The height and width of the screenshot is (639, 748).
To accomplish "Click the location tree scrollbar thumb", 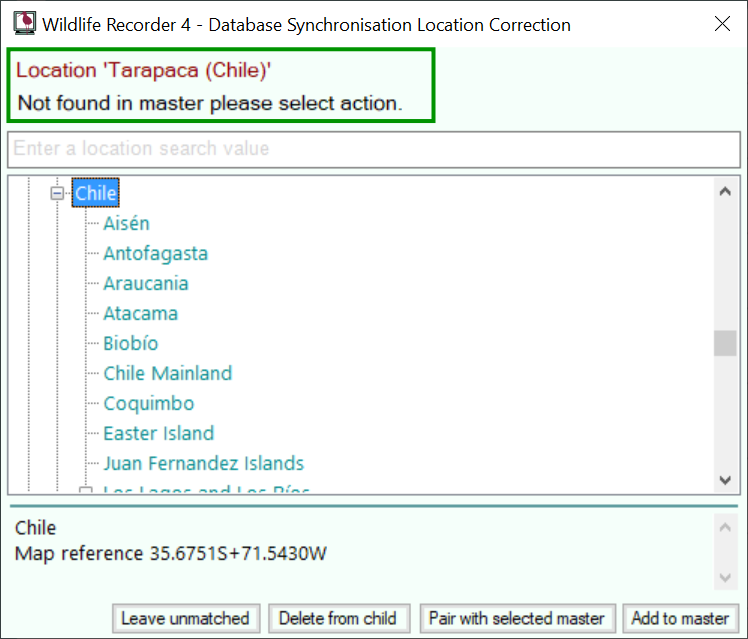I will (x=725, y=343).
